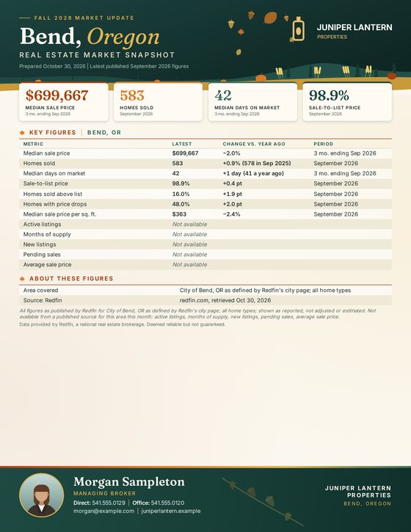
Task: Click the '48.0%' value
Action: pyautogui.click(x=181, y=204)
